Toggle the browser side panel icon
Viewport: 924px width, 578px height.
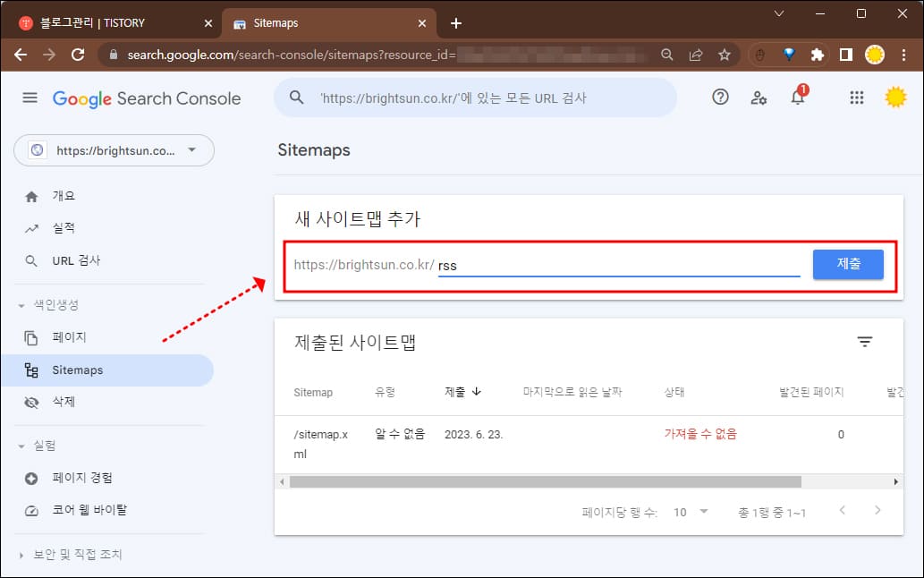tap(846, 55)
